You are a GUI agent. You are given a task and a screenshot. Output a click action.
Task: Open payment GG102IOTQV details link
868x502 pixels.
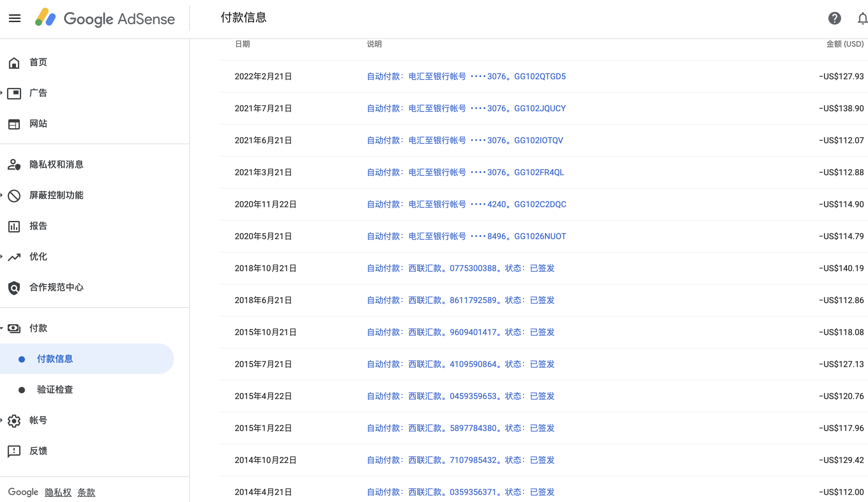(x=465, y=140)
